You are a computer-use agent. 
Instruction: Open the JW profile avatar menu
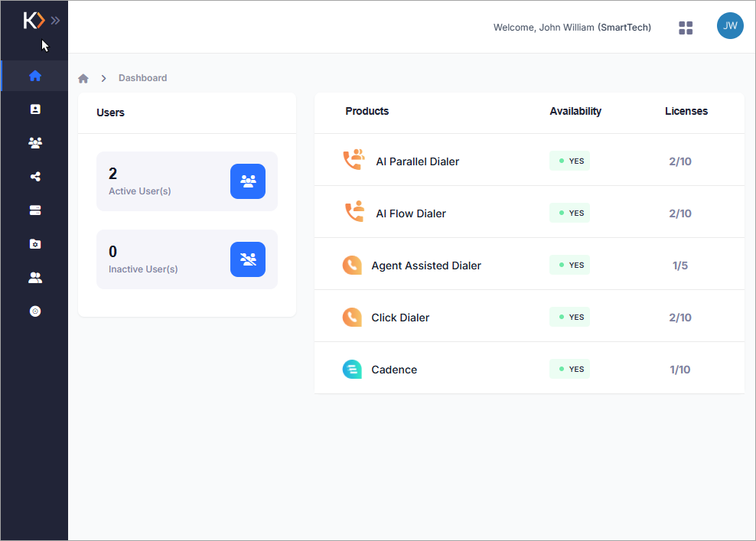coord(730,25)
